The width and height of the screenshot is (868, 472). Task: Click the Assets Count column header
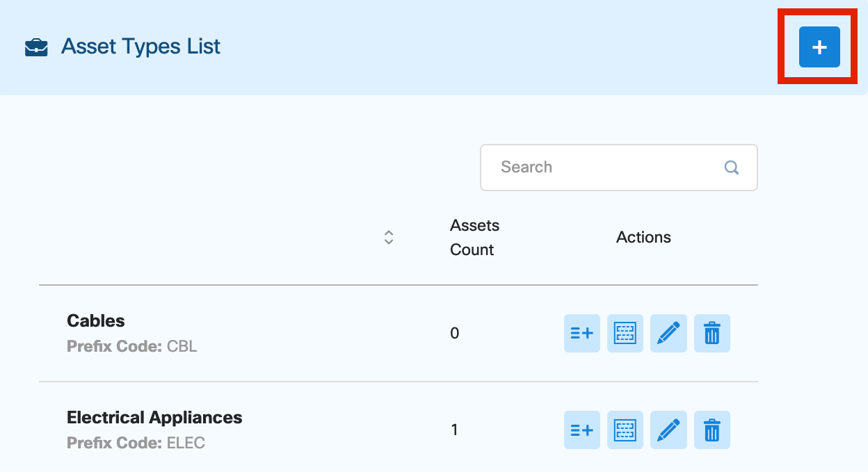click(x=474, y=237)
